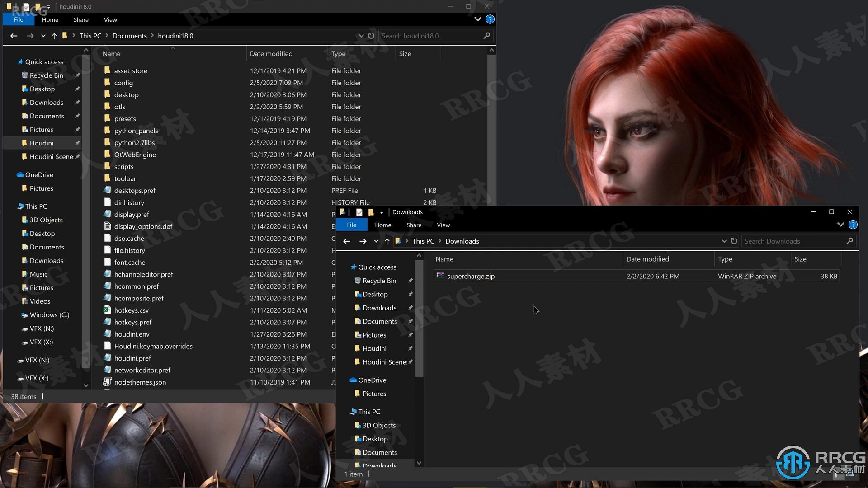Refresh the houdini18.0 folder view

[371, 36]
